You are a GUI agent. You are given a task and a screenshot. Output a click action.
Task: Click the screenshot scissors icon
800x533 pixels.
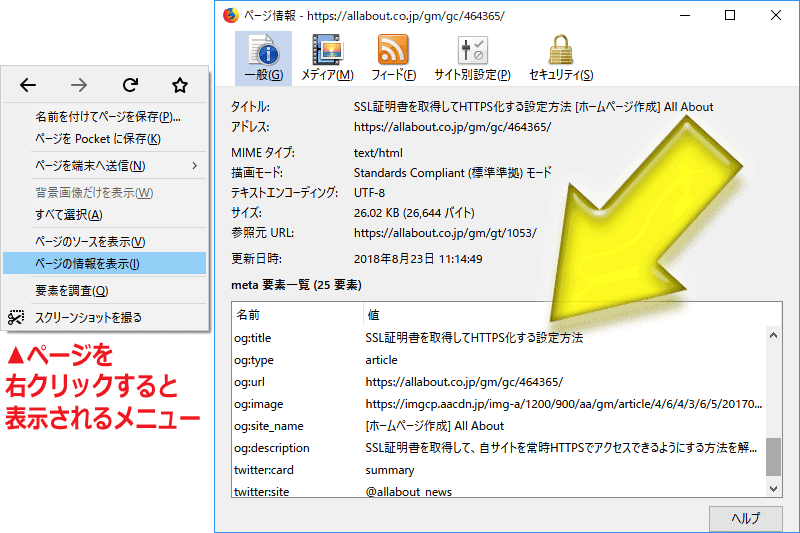coord(16,317)
